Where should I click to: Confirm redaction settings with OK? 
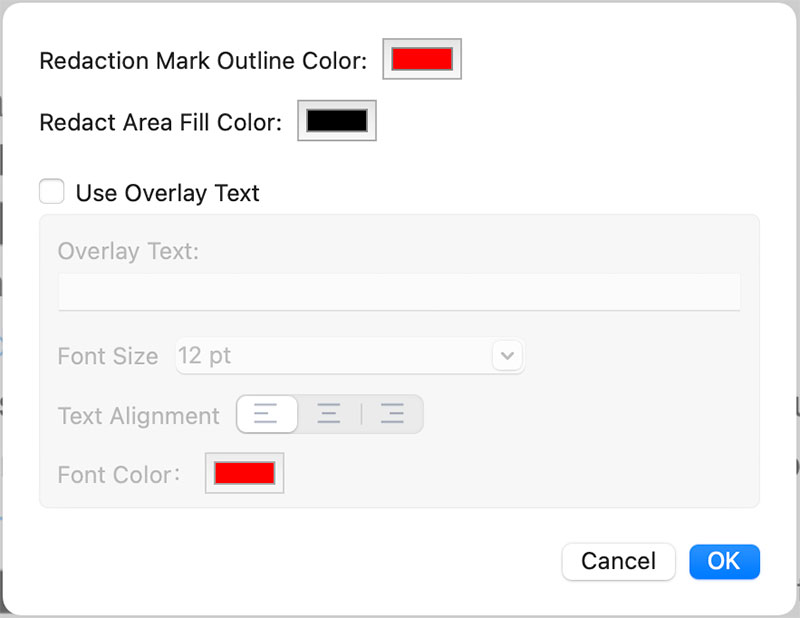pos(724,562)
